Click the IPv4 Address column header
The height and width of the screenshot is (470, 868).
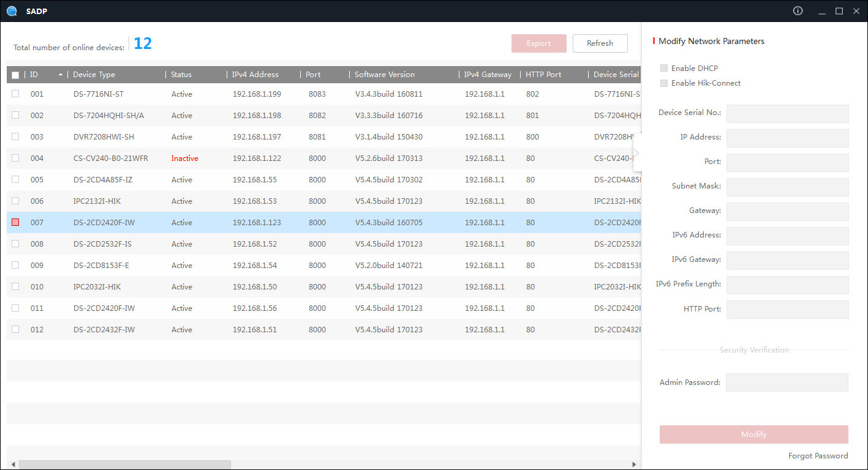[255, 75]
